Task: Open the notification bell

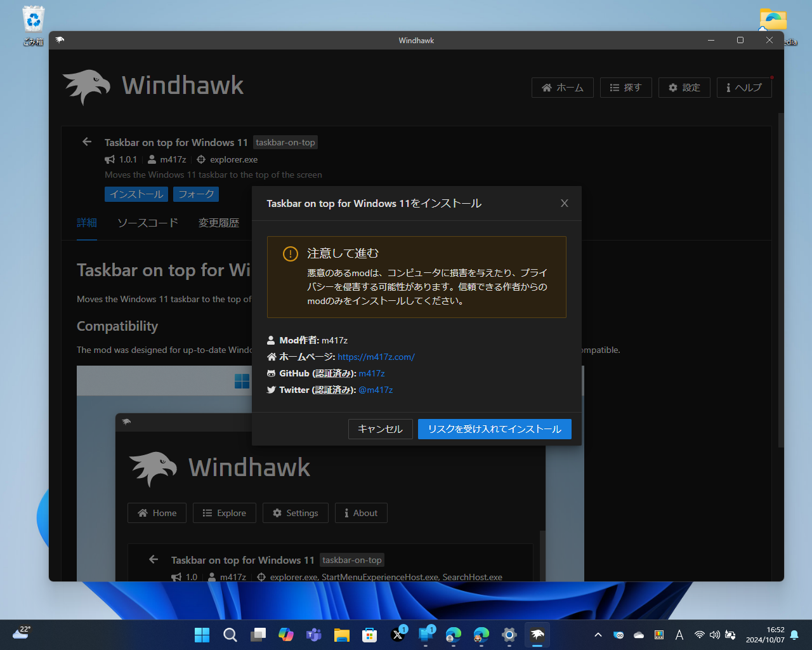Action: (x=794, y=635)
